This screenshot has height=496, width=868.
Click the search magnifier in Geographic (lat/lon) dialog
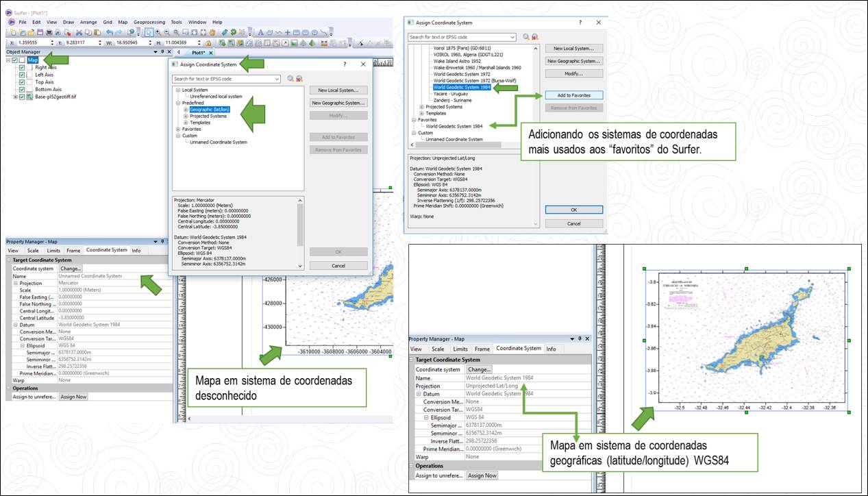(x=290, y=79)
